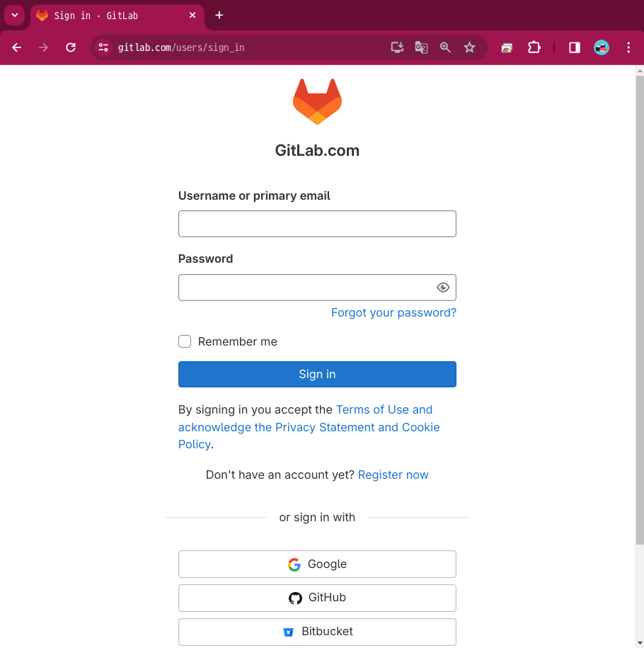Click the page vertical scrollbar thumb
Screen dimensions: 644x648
[640, 310]
